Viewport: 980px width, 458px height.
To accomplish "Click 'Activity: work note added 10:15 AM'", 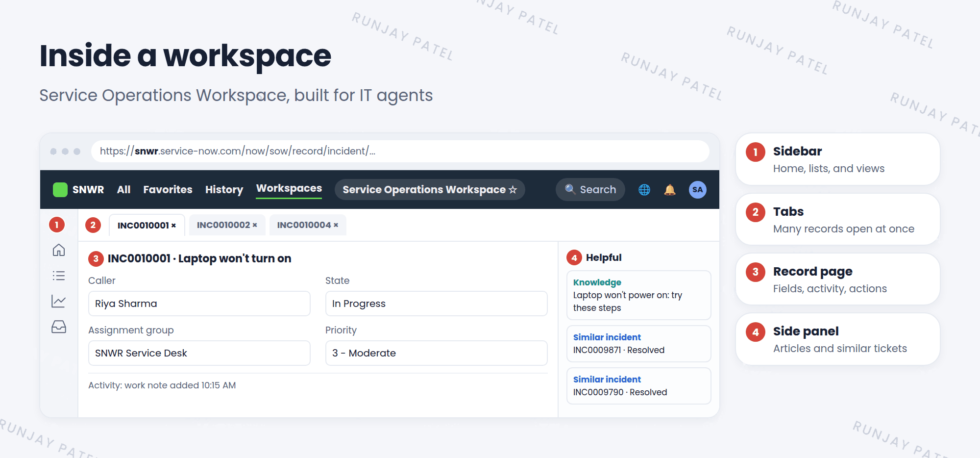I will 162,385.
